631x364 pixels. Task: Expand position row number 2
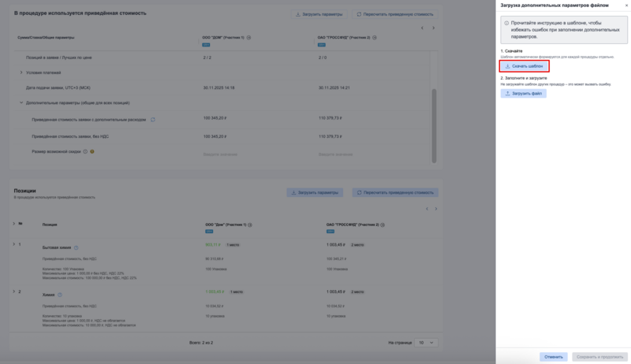14,292
